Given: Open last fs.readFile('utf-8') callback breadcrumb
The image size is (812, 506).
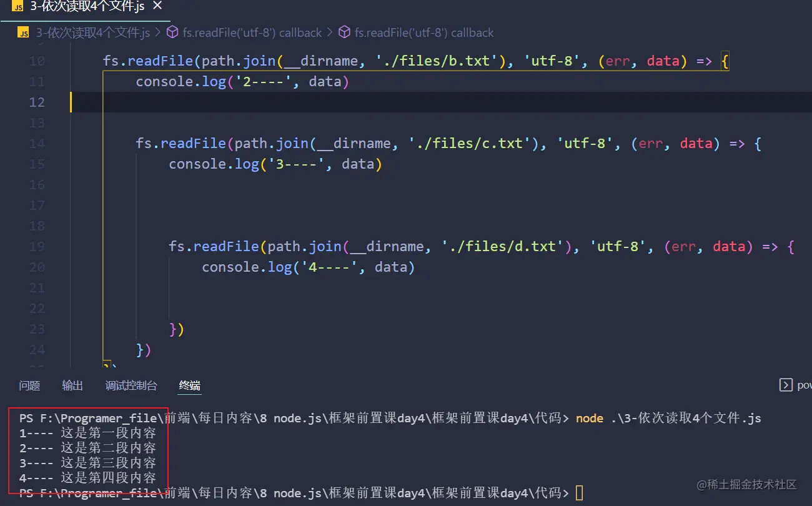Looking at the screenshot, I should tap(424, 32).
